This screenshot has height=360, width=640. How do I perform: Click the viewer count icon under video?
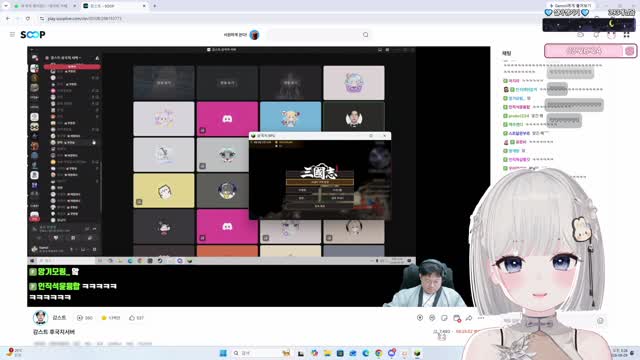(x=80, y=318)
